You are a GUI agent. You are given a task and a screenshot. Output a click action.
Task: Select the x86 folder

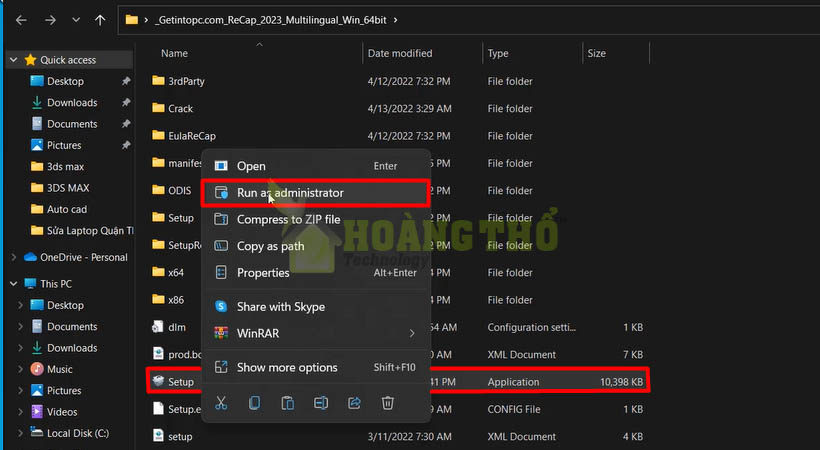(176, 300)
